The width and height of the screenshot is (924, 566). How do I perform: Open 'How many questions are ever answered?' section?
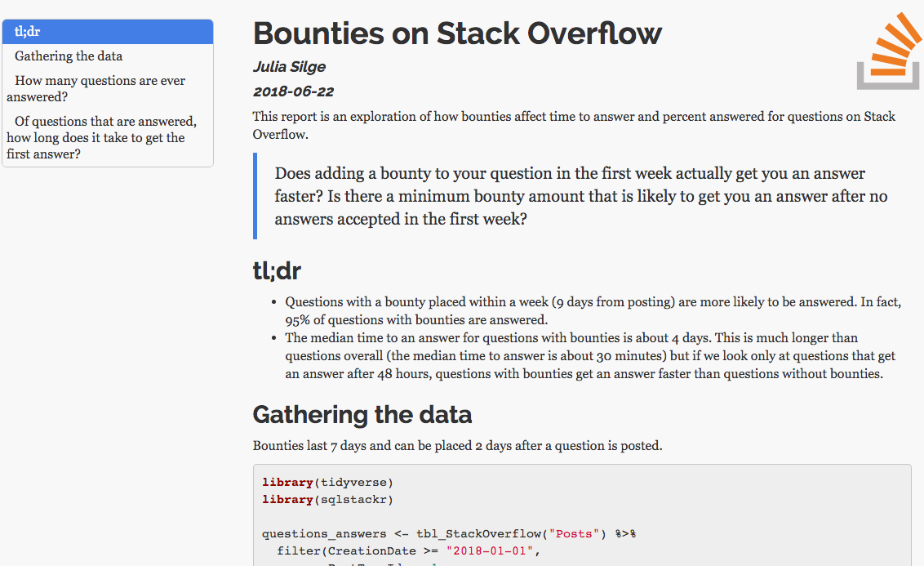point(99,88)
